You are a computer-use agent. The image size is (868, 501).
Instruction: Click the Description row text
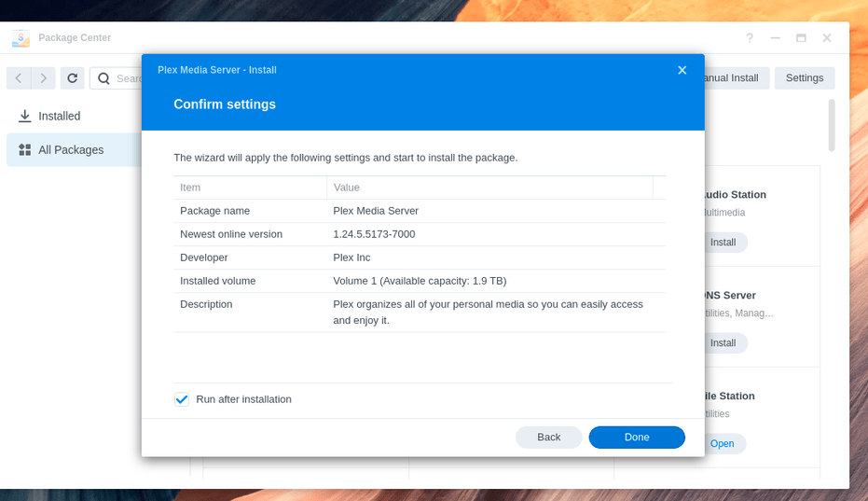[489, 312]
